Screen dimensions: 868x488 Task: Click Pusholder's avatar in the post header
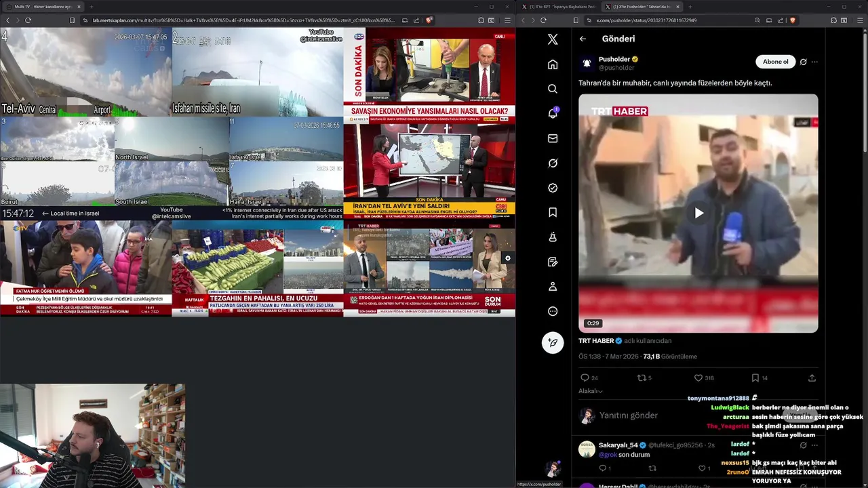(x=587, y=63)
